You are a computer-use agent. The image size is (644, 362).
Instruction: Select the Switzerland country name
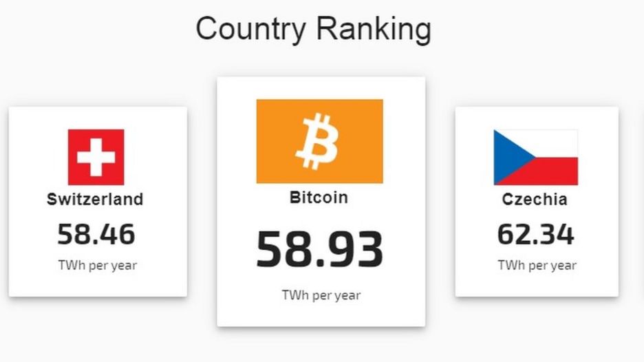tap(95, 200)
